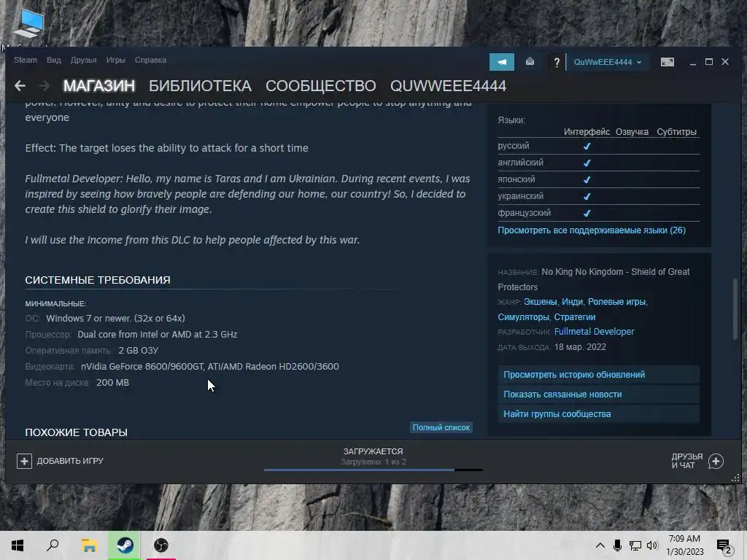This screenshot has width=747, height=560.
Task: Click the ПОХОЖИЕ ТОВАРЫ heading
Action: (x=76, y=432)
